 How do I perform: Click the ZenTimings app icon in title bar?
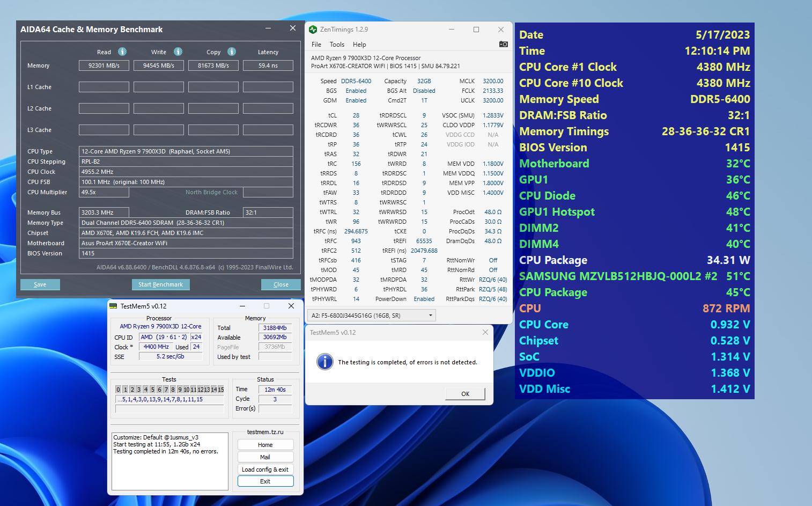pyautogui.click(x=313, y=30)
